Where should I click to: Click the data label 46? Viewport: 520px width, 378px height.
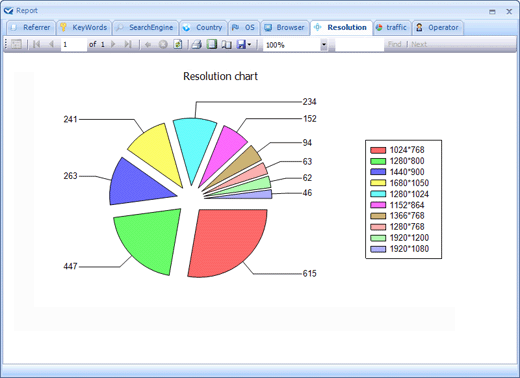point(307,193)
